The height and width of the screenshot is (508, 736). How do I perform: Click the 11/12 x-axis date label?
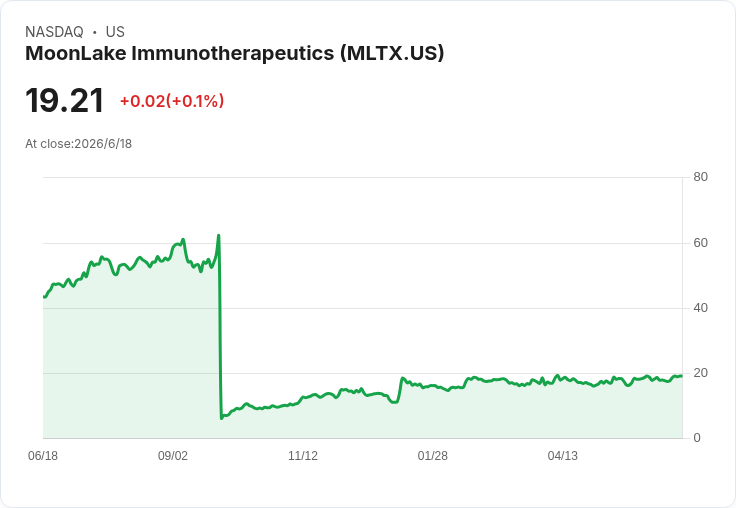pos(303,455)
